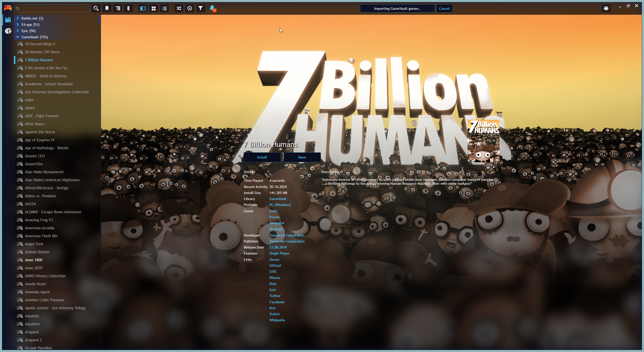The width and height of the screenshot is (644, 352).
Task: Click the clock/recent activity icon
Action: tap(190, 8)
